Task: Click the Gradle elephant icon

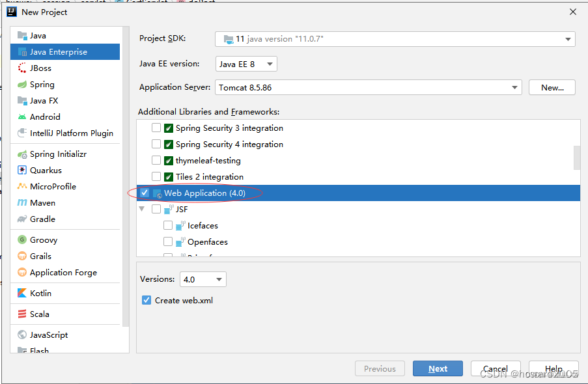Action: pyautogui.click(x=22, y=219)
